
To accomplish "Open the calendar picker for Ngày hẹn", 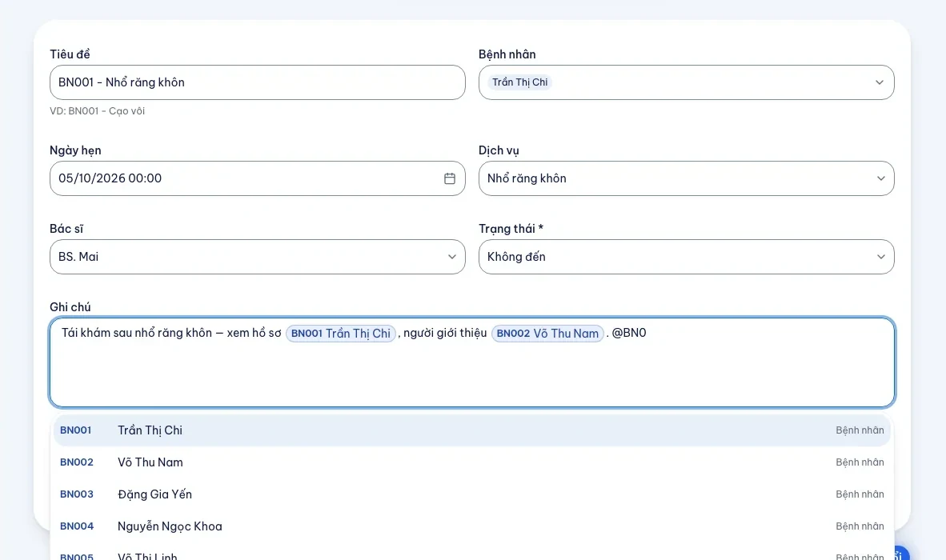I will point(450,178).
